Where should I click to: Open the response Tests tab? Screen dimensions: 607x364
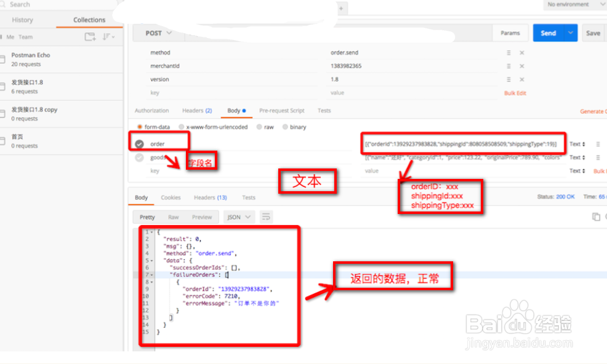[249, 197]
